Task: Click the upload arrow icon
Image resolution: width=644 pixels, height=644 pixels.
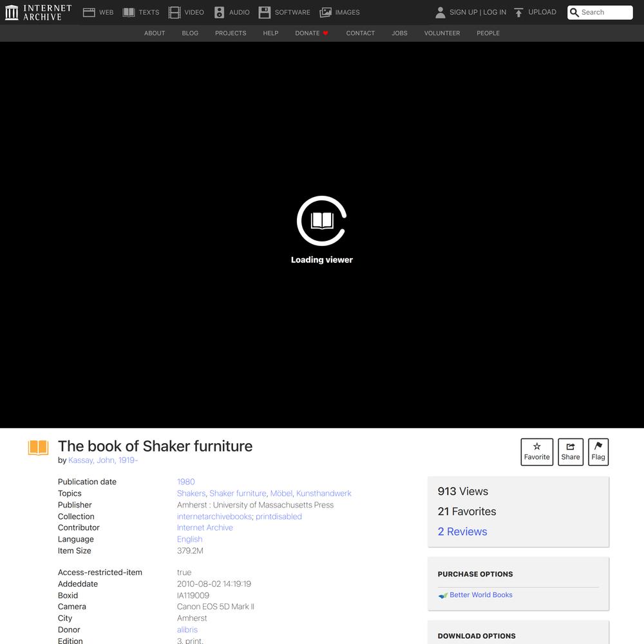Action: pyautogui.click(x=518, y=12)
